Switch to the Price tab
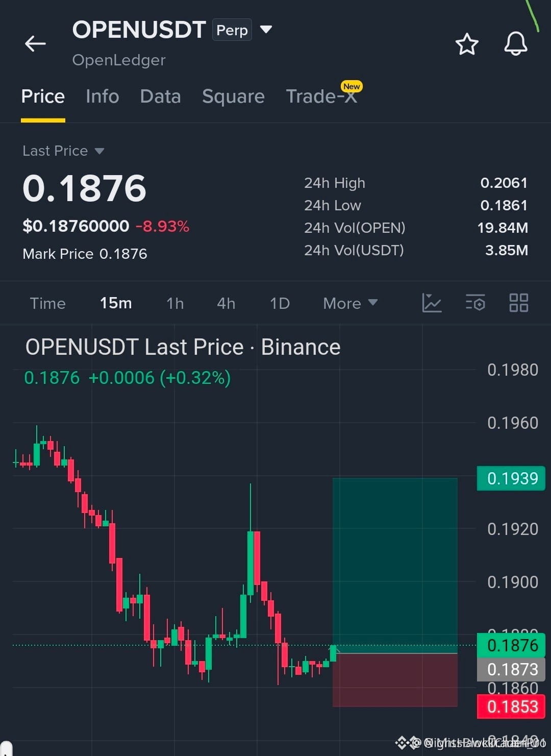This screenshot has width=551, height=756. [x=43, y=96]
